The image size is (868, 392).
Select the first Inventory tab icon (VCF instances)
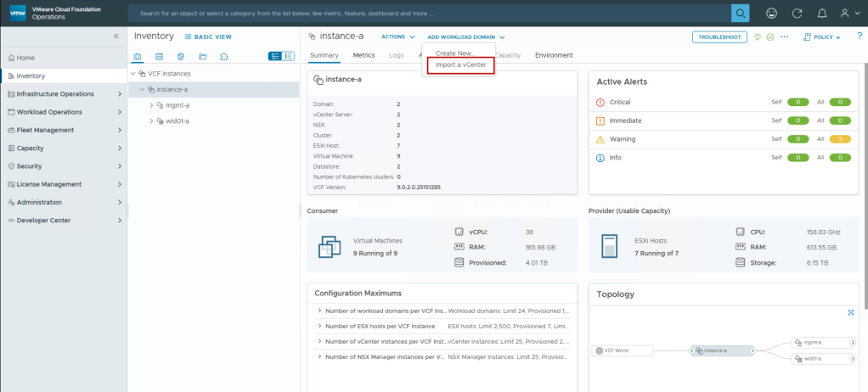pyautogui.click(x=138, y=56)
